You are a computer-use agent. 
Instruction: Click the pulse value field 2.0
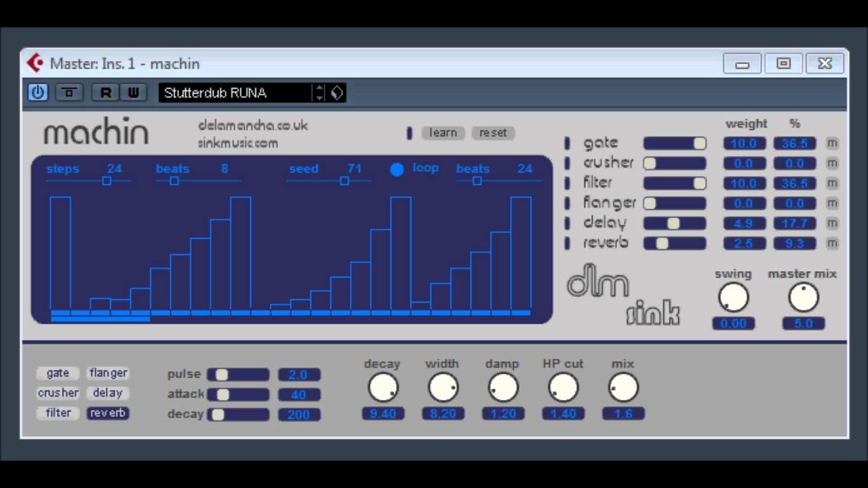pos(298,375)
